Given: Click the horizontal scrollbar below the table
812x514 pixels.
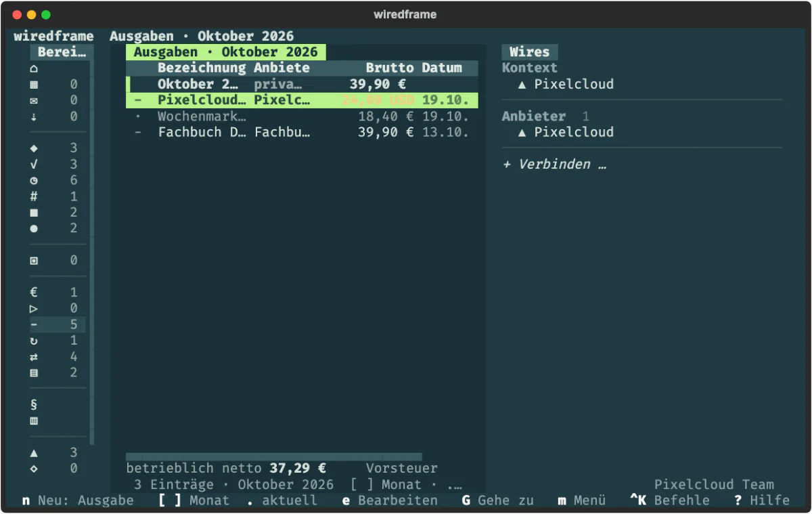Looking at the screenshot, I should click(x=274, y=457).
